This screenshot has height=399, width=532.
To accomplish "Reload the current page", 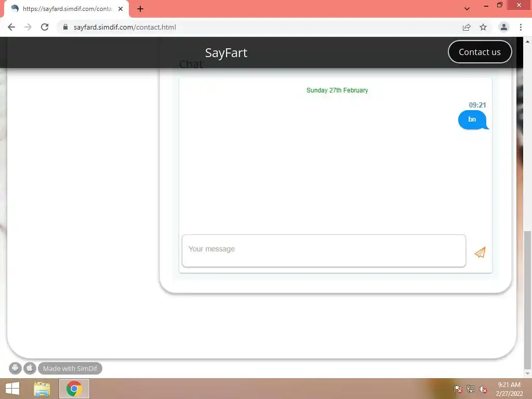I will 45,27.
